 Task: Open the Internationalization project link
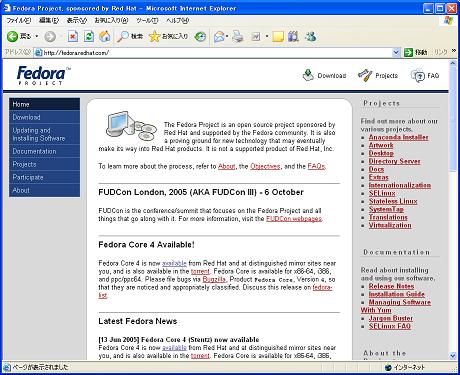(x=400, y=185)
